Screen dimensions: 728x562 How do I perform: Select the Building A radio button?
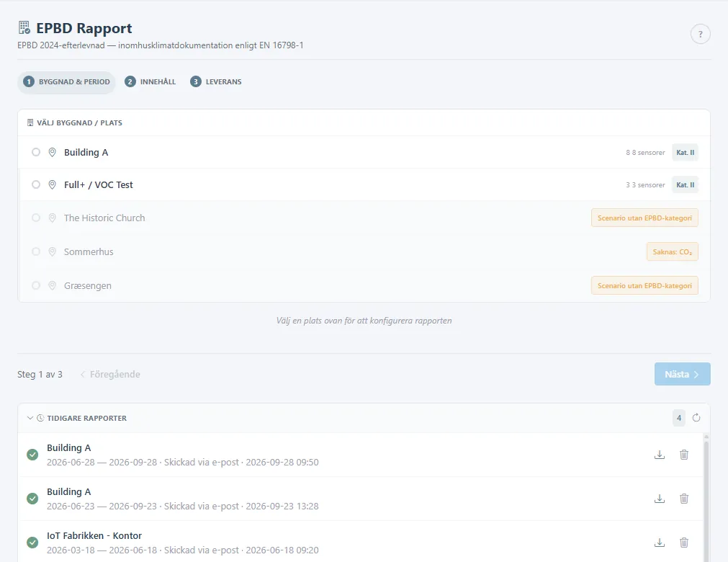coord(36,152)
